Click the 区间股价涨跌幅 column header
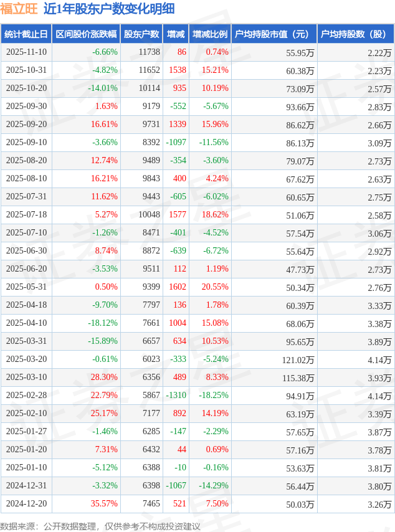Viewport: 395px width, 532px height. 85,34
